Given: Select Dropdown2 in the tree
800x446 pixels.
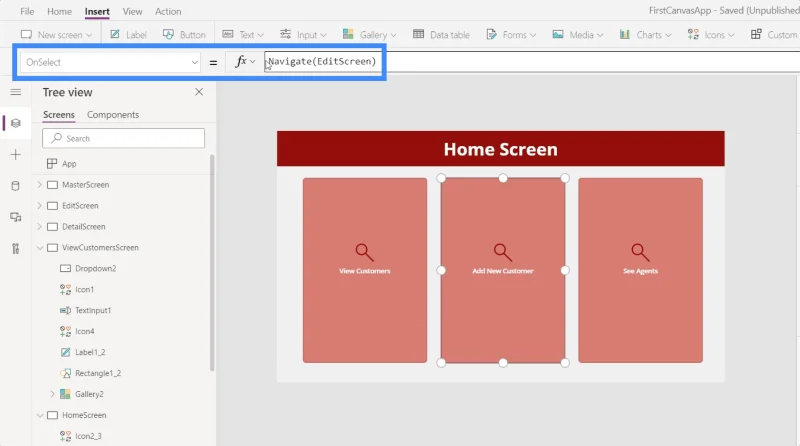Looking at the screenshot, I should coord(95,268).
